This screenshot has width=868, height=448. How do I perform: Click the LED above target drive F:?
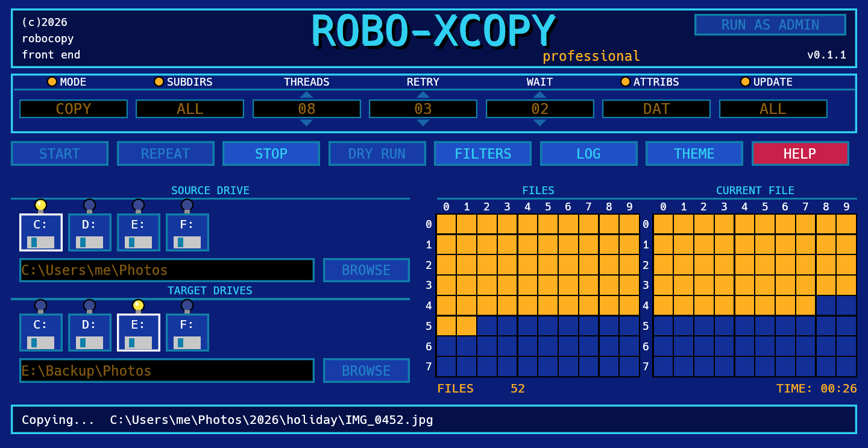(187, 305)
